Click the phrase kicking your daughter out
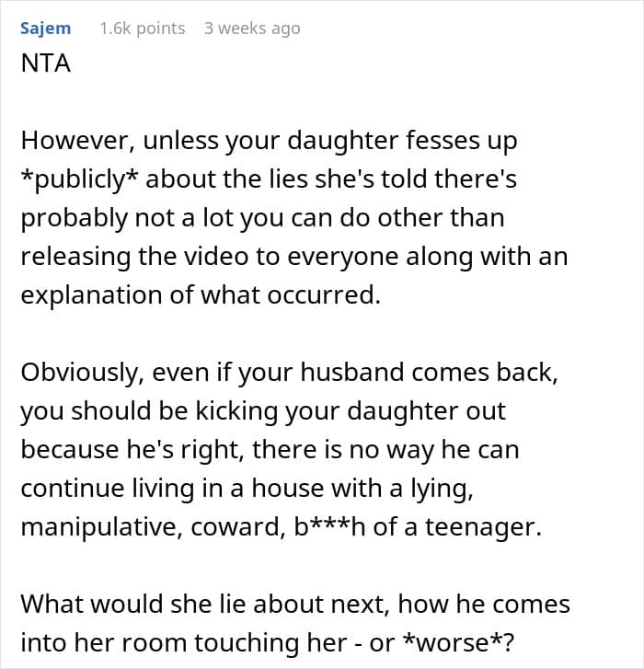This screenshot has height=669, width=644. point(351,411)
